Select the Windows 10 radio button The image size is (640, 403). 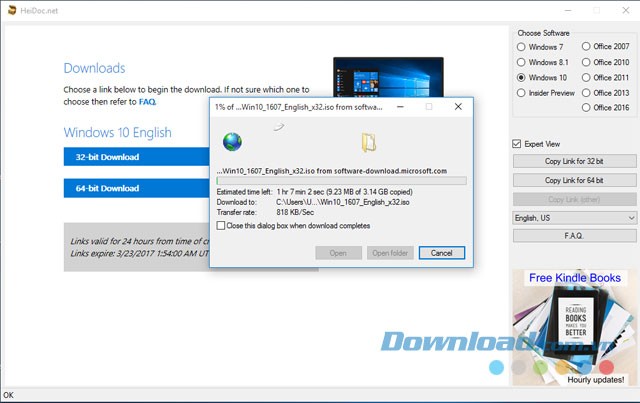click(521, 78)
